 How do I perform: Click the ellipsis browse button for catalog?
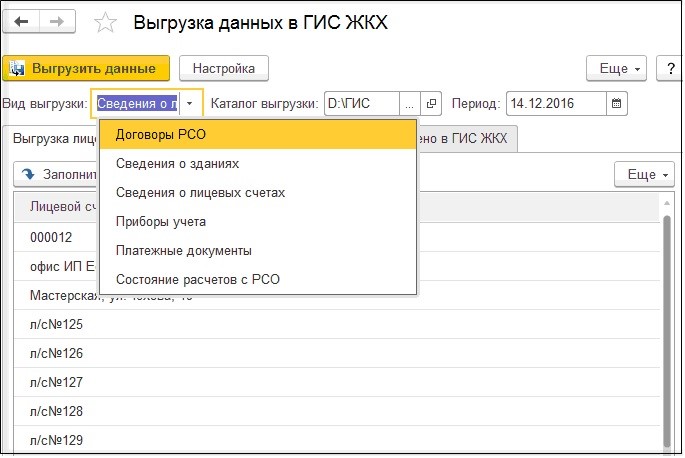coord(410,103)
